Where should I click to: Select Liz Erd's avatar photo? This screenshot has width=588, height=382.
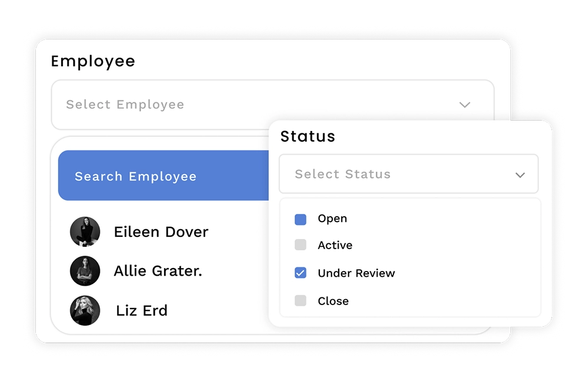(85, 310)
